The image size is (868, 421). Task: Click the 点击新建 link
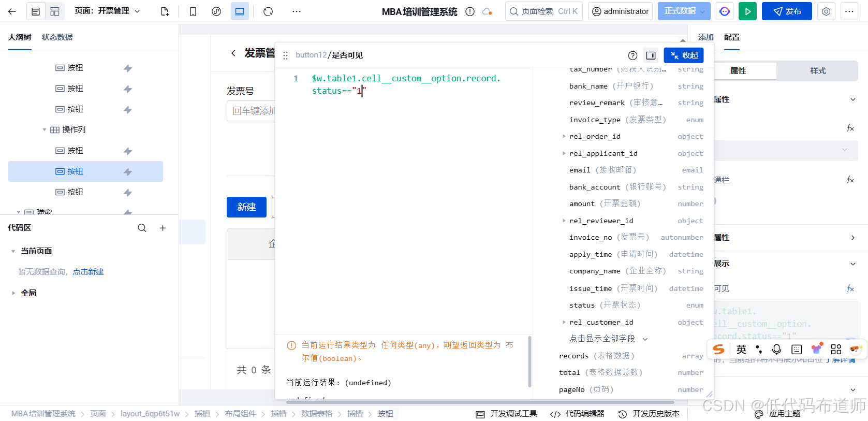88,272
